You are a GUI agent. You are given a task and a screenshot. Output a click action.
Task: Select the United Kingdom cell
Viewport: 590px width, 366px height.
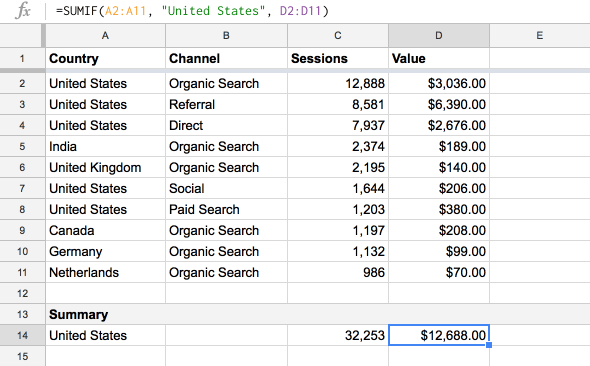pyautogui.click(x=105, y=167)
